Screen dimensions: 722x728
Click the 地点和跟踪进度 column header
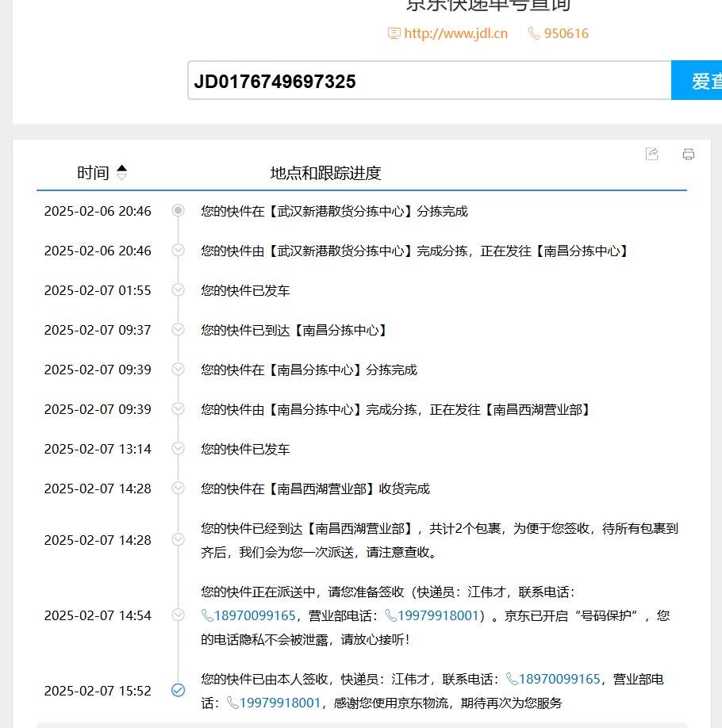coord(325,173)
